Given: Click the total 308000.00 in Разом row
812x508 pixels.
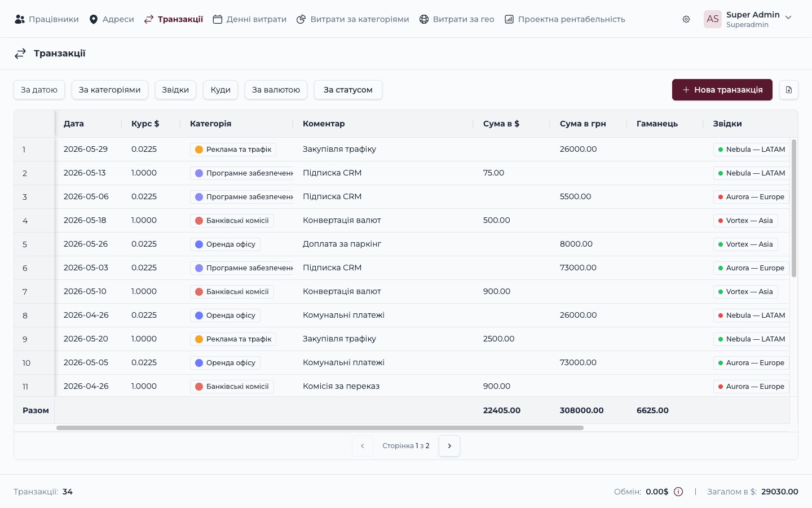Looking at the screenshot, I should tap(582, 410).
